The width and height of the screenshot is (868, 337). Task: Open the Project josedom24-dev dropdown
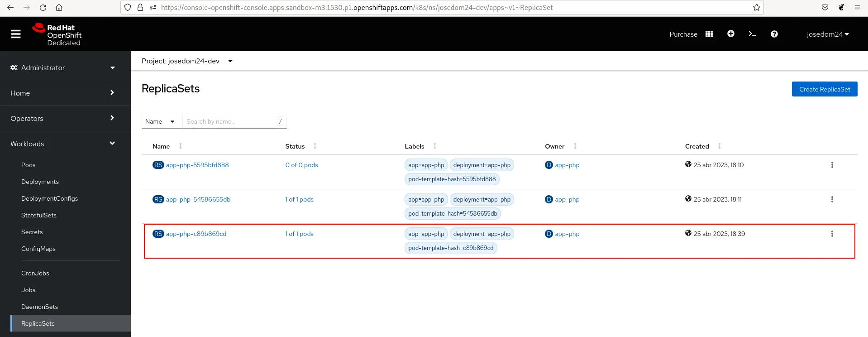[x=187, y=61]
